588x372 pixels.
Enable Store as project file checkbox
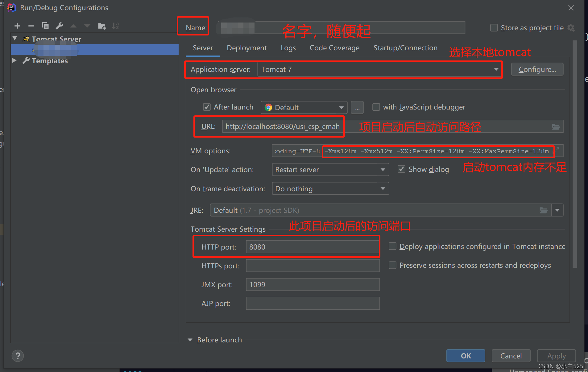click(x=494, y=28)
